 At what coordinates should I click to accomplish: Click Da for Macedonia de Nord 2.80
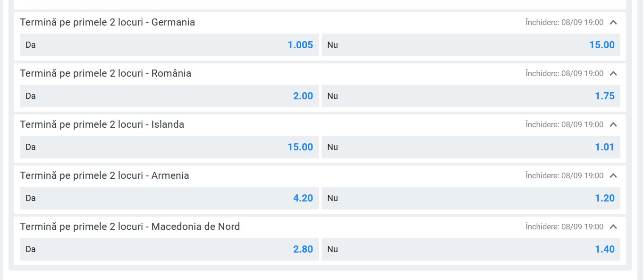pos(169,249)
